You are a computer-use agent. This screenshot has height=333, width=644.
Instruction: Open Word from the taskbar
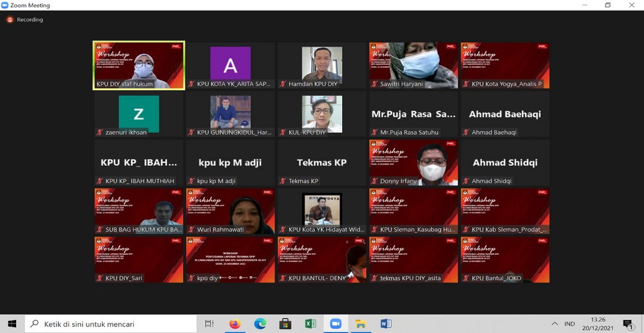click(386, 324)
